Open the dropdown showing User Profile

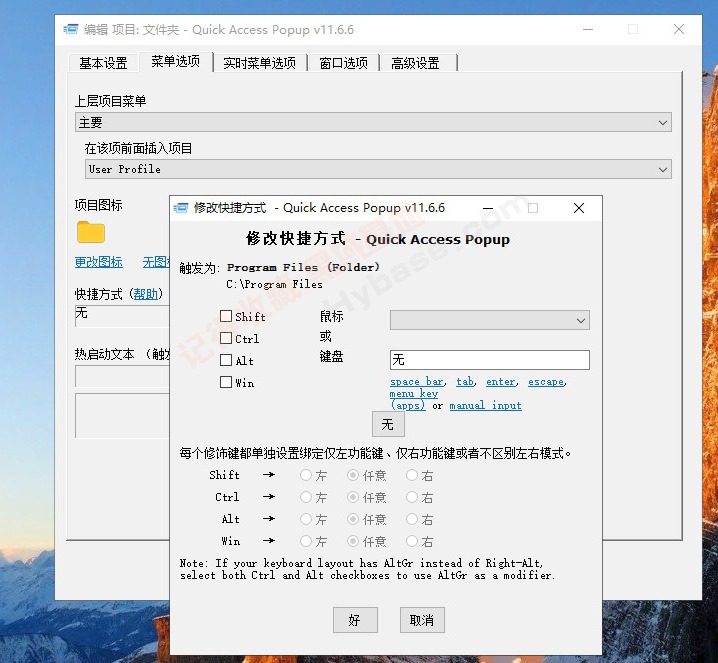[378, 169]
